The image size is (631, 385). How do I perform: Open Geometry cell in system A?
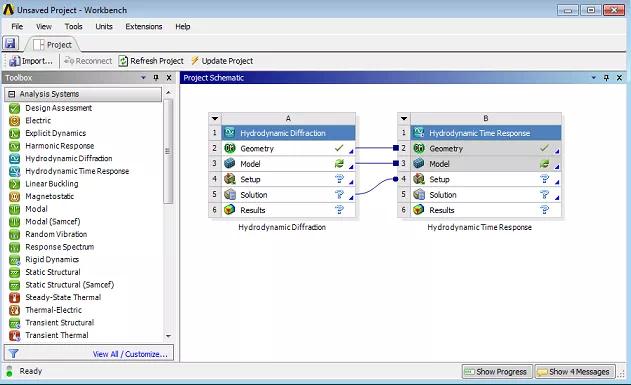point(288,148)
